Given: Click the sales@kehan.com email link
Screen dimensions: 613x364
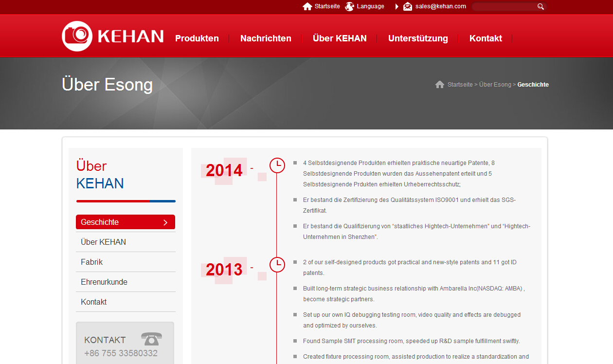Looking at the screenshot, I should tap(441, 6).
